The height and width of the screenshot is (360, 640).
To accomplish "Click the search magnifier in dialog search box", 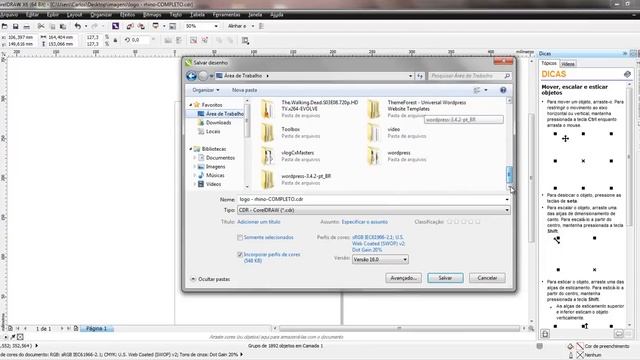I will pos(507,76).
